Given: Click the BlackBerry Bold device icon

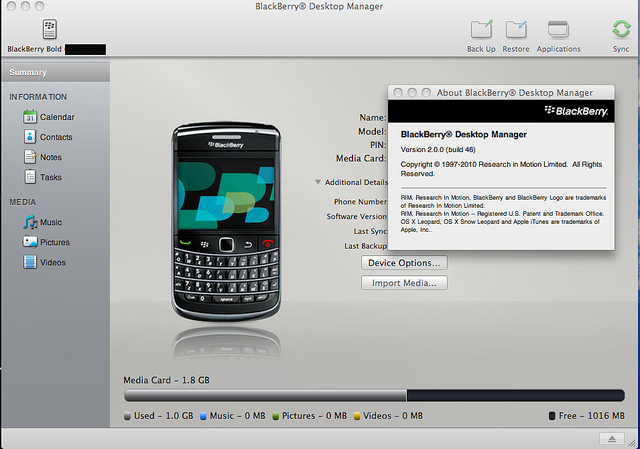Looking at the screenshot, I should [x=50, y=29].
